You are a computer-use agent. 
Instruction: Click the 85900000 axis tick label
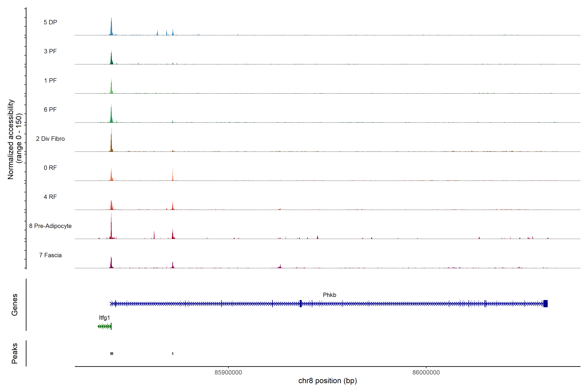(228, 373)
